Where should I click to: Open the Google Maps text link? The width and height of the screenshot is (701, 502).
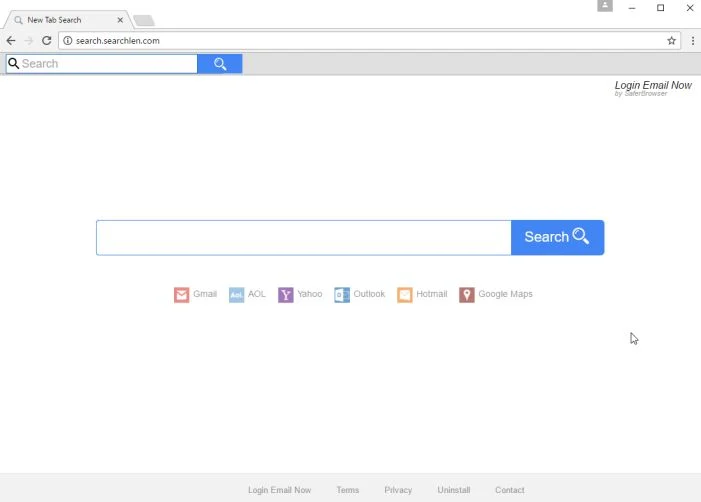click(x=505, y=294)
